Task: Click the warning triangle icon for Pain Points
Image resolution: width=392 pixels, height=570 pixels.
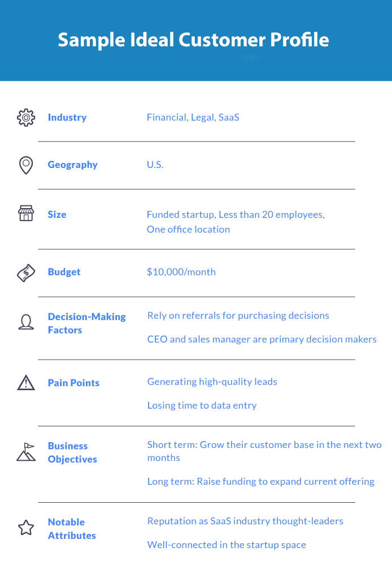Action: (26, 382)
